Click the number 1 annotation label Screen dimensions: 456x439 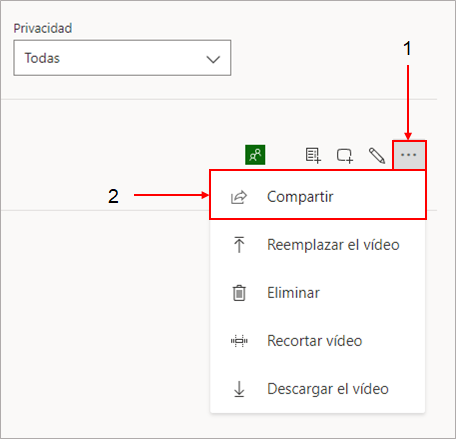point(407,48)
